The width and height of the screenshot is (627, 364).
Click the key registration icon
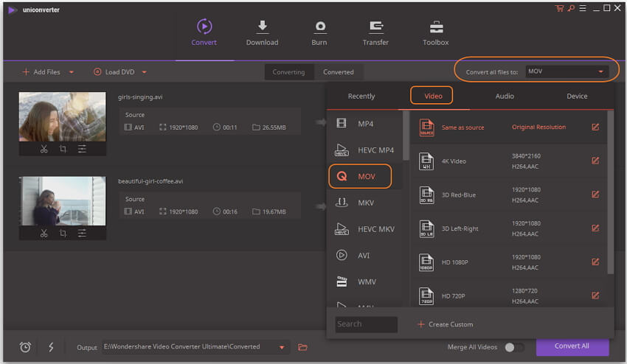571,8
